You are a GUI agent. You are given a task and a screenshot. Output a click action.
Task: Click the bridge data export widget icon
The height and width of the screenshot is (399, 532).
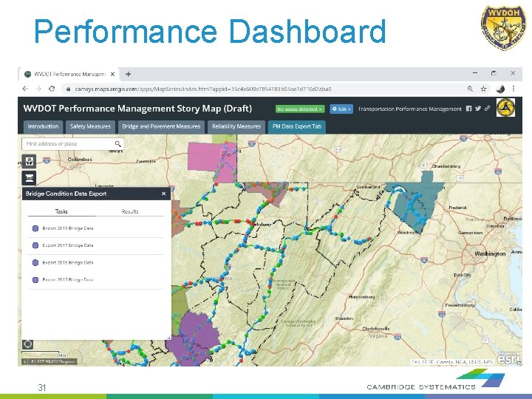[x=29, y=178]
